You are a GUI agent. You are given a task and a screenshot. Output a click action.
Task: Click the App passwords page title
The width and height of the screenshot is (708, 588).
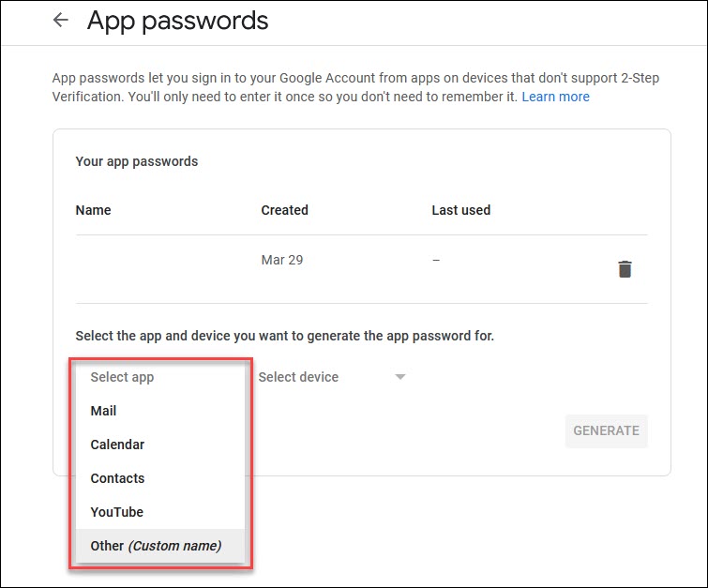click(177, 21)
